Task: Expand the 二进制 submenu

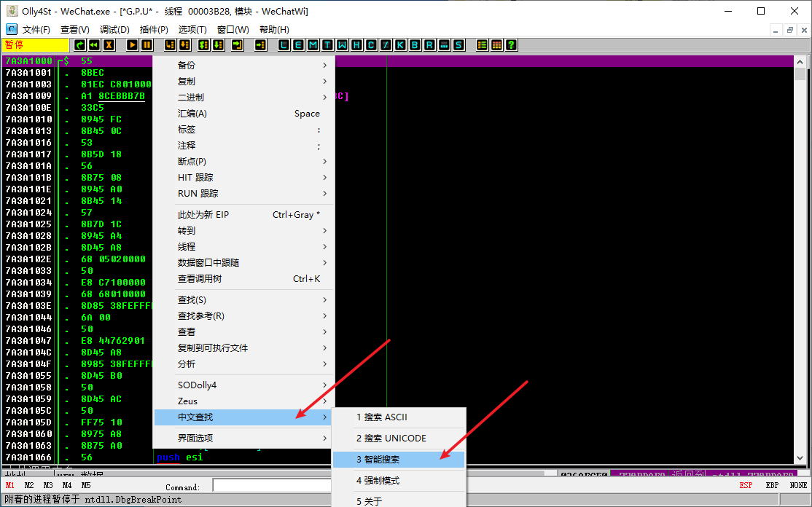Action: tap(243, 98)
